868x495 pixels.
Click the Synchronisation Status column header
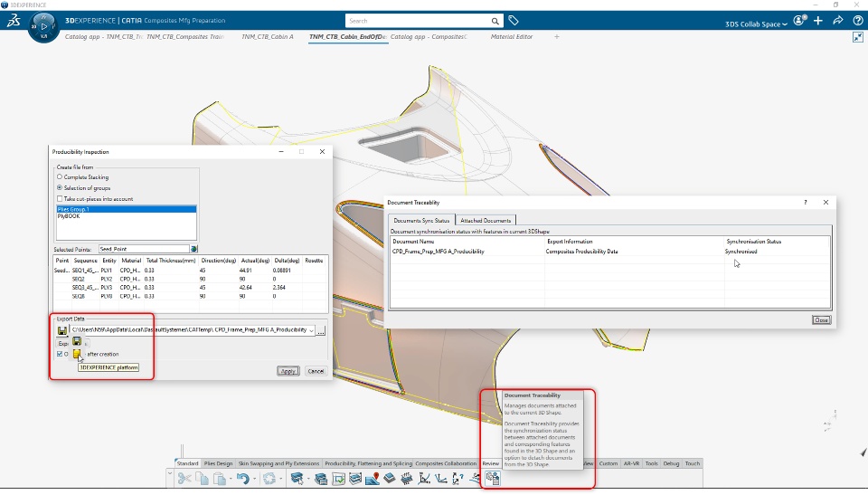[x=753, y=241]
